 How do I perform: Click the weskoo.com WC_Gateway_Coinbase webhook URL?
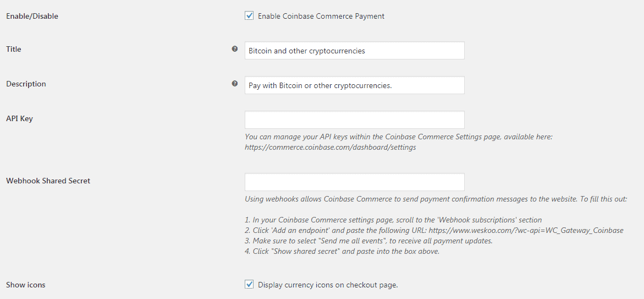[526, 230]
